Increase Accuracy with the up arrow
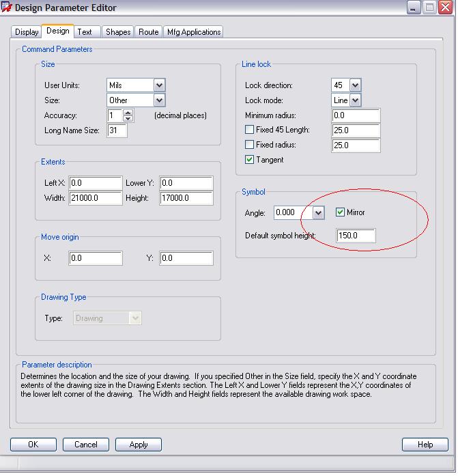 point(128,113)
